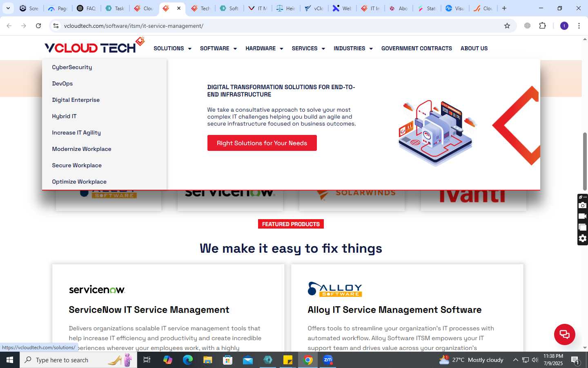Choose Optimize Workplace entry
Image resolution: width=588 pixels, height=368 pixels.
pyautogui.click(x=79, y=182)
